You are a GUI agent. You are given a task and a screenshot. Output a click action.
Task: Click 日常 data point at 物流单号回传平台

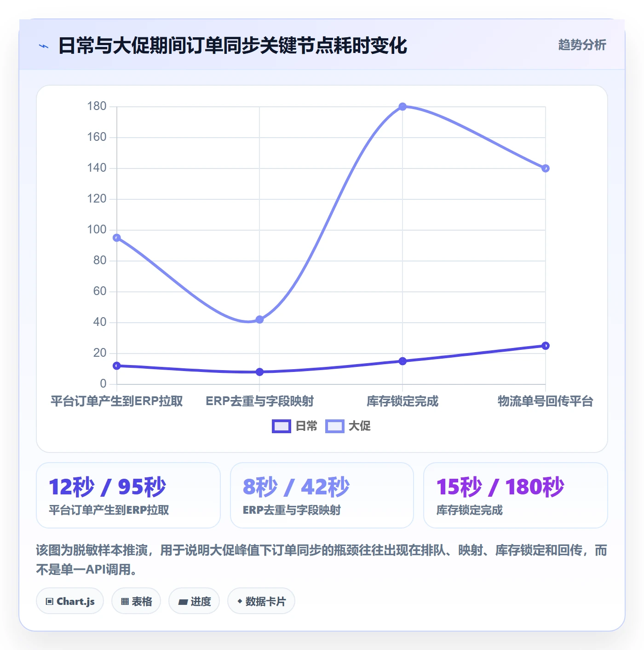coord(546,346)
